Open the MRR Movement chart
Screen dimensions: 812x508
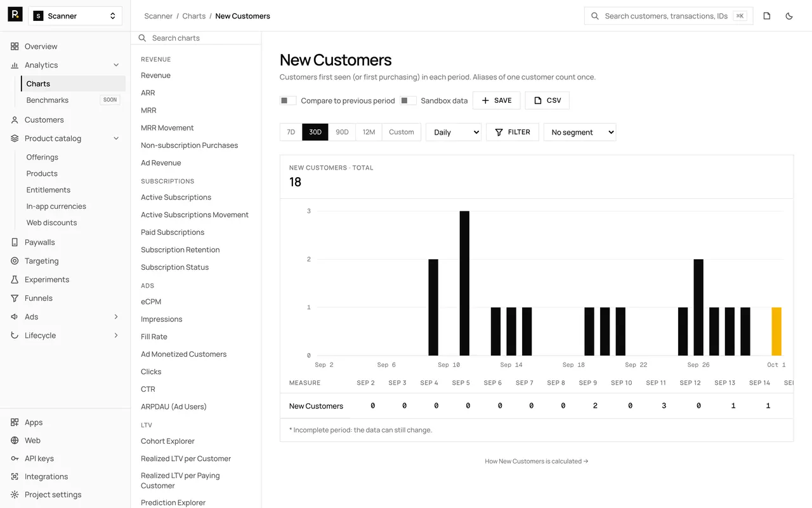[x=167, y=128]
